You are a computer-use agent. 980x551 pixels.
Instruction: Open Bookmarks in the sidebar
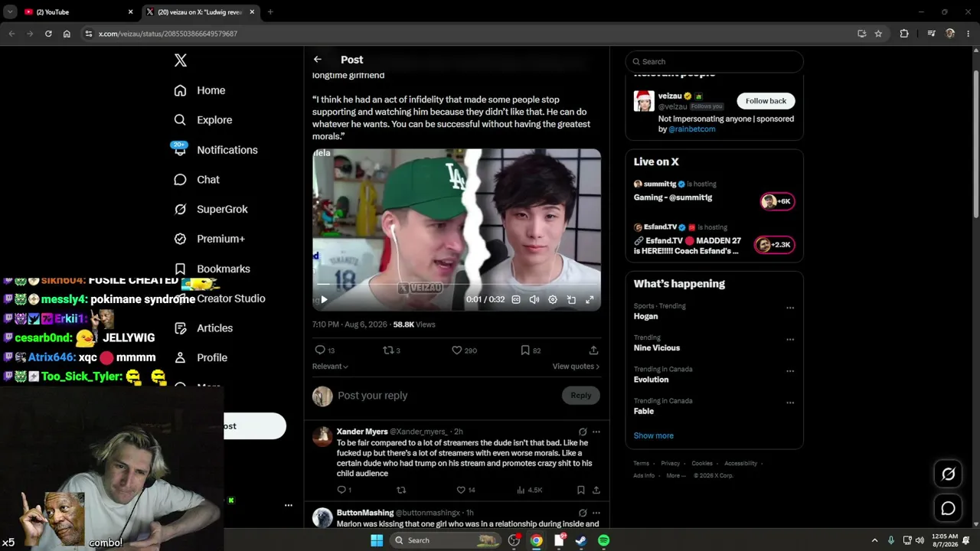click(x=212, y=269)
